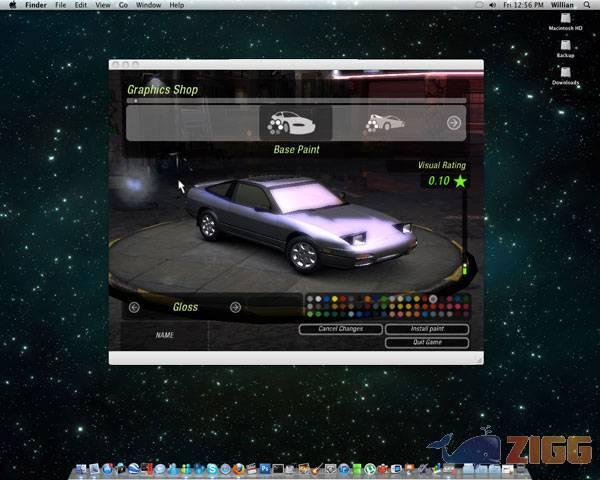Screen dimensions: 600x480
Task: Select the second paint category car icon
Action: (x=386, y=122)
